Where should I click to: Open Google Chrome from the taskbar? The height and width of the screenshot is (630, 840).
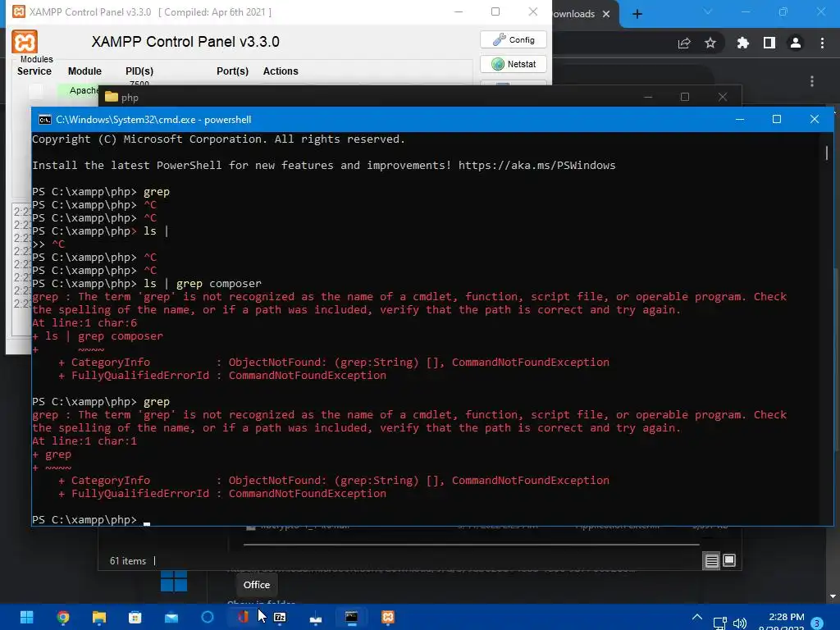(62, 617)
